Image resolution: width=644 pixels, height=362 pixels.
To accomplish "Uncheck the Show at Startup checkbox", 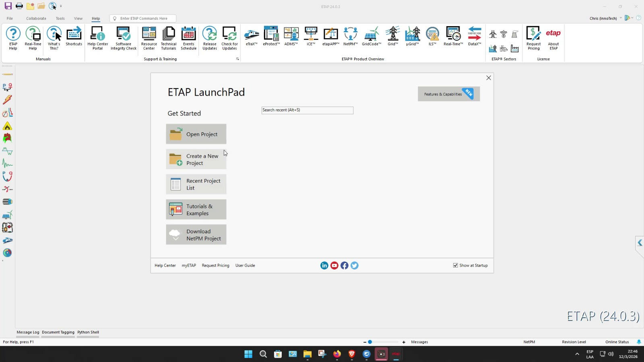I will pos(455,265).
